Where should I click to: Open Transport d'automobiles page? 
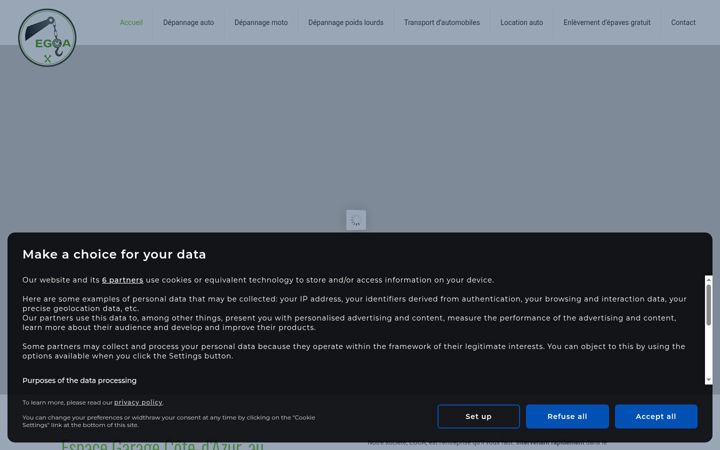tap(442, 22)
